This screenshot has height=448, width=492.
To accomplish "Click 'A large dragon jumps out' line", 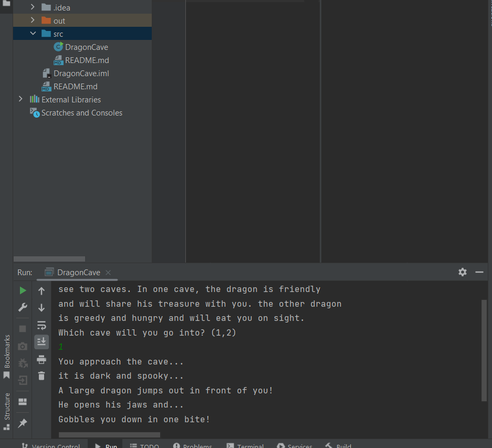I will (x=166, y=391).
